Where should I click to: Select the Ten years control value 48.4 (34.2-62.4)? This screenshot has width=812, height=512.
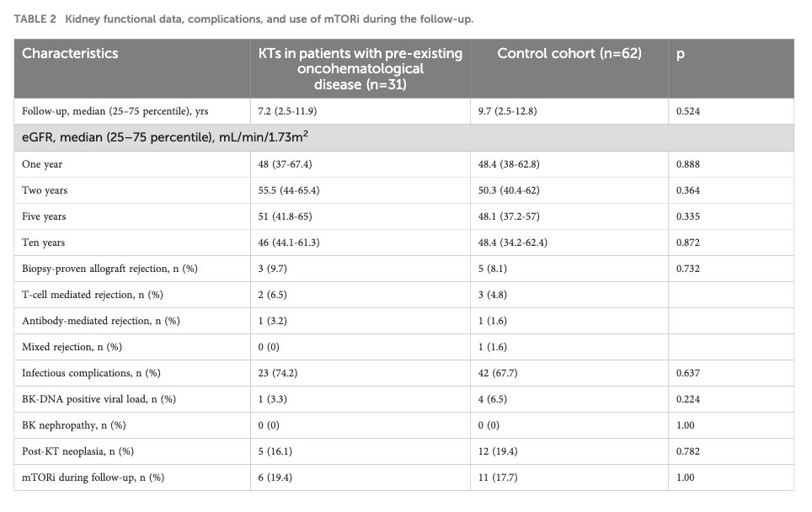tap(513, 243)
